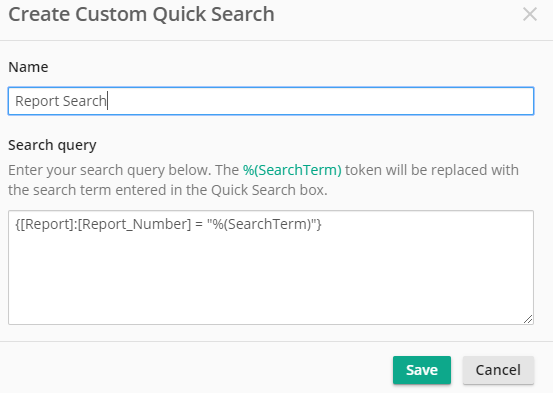The height and width of the screenshot is (393, 553).
Task: Cancel creating the quick search
Action: click(x=498, y=370)
